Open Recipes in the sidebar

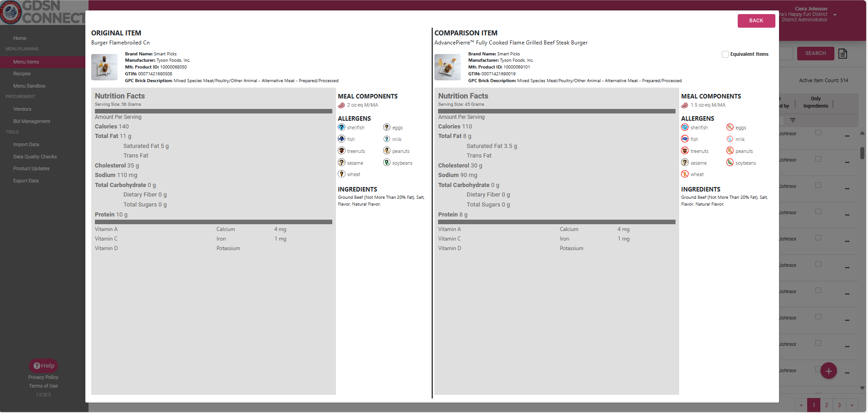tap(22, 74)
